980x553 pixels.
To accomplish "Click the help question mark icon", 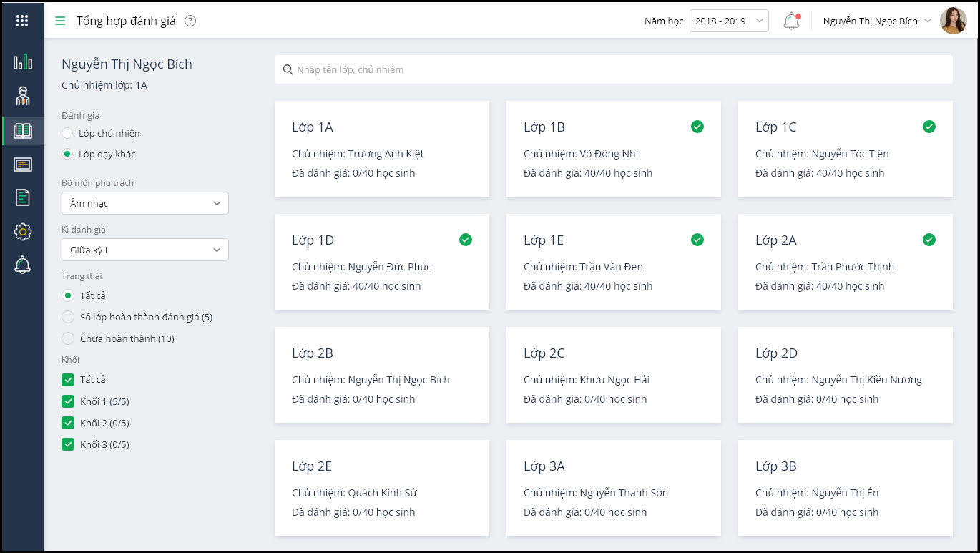I will [x=190, y=21].
